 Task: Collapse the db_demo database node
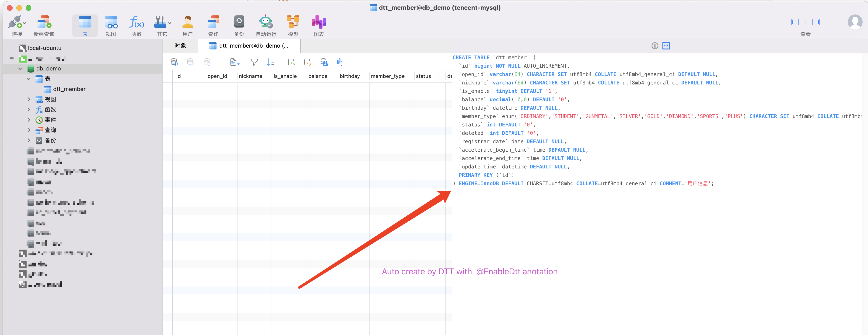pos(20,69)
